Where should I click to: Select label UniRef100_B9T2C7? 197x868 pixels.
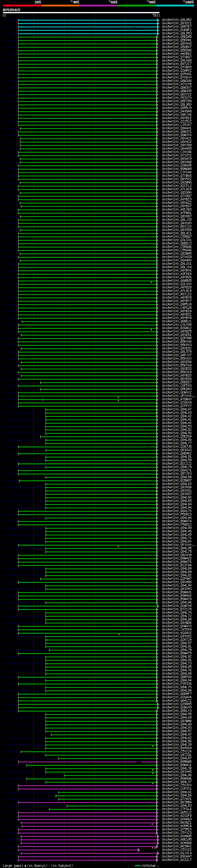(176, 64)
